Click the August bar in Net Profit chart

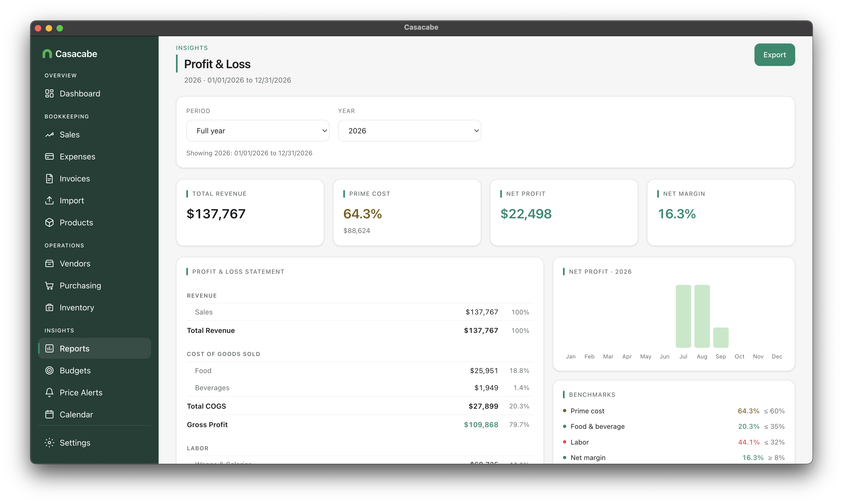(702, 316)
